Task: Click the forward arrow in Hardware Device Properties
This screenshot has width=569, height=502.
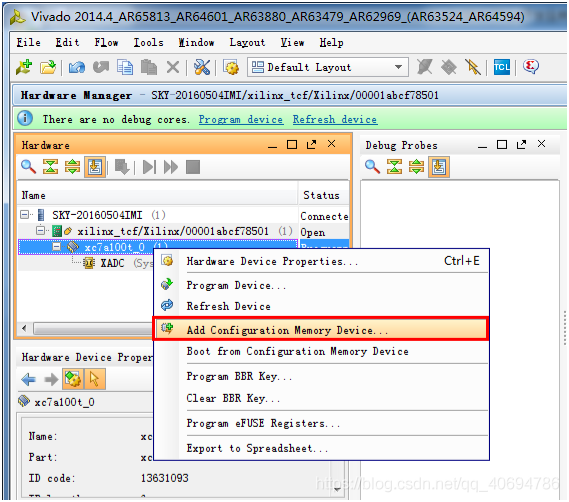Action: (x=51, y=380)
